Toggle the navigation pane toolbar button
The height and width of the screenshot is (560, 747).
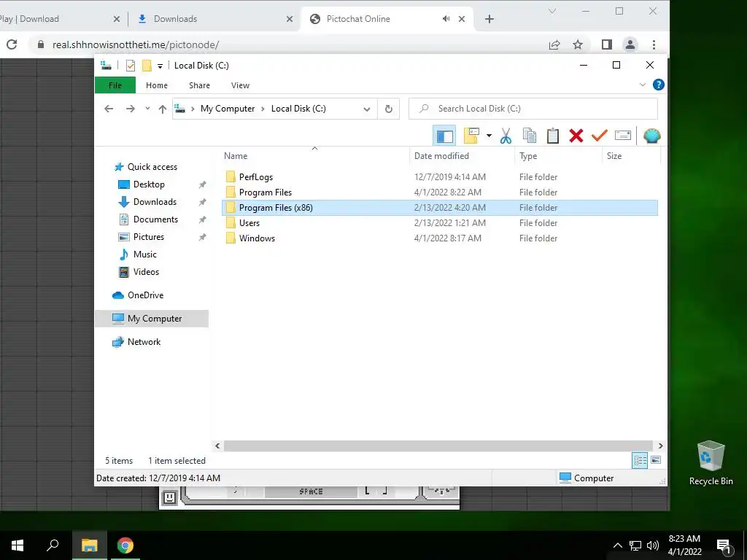[x=444, y=136]
